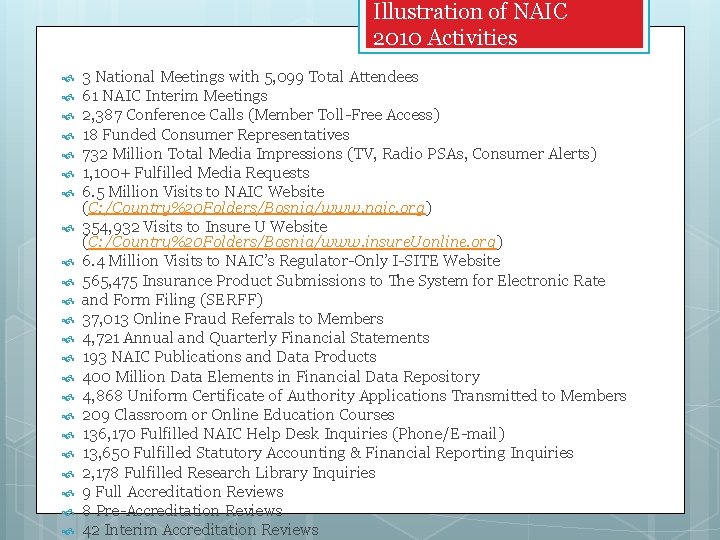Click '6.5 Million Visits to NAIC Website'
The width and height of the screenshot is (720, 540).
coord(203,191)
